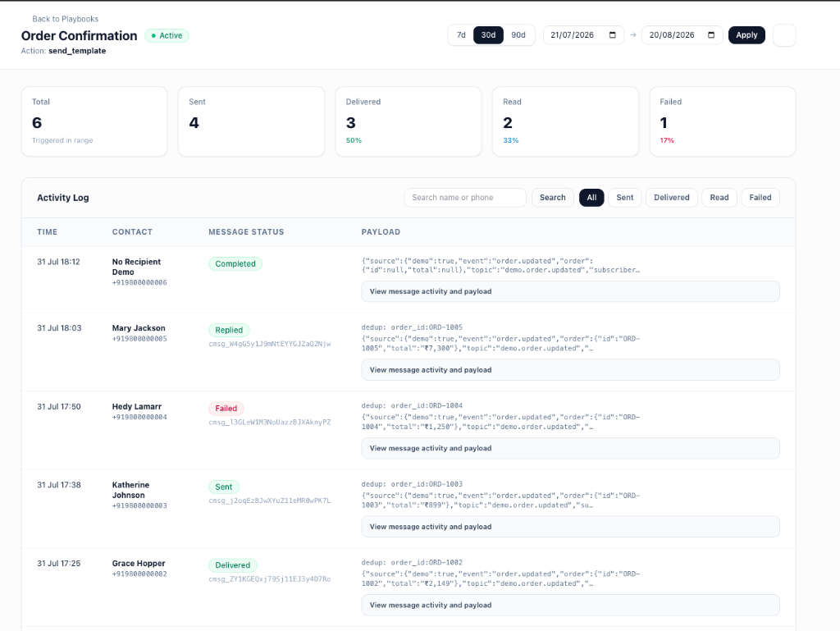Select contact name No Recipient Demo

pos(137,267)
